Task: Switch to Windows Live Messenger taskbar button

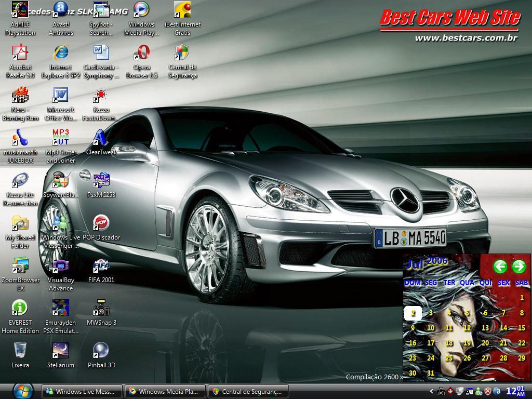Action: 82,392
